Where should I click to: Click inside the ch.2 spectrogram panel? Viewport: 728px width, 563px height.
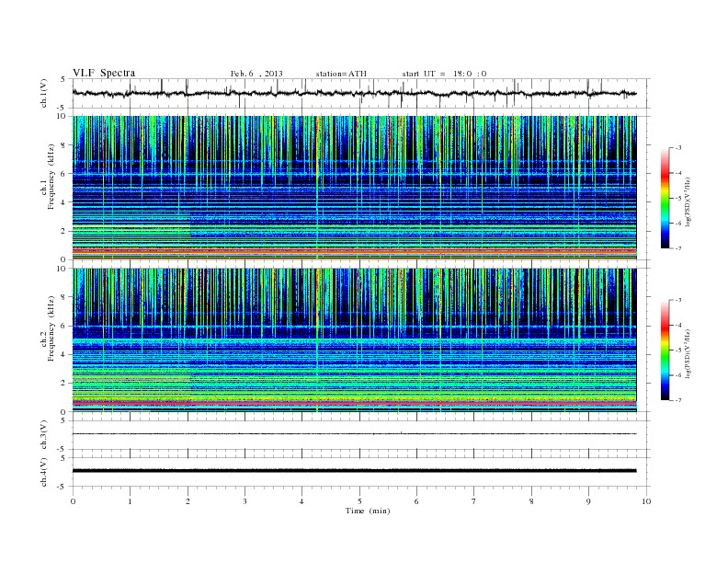coord(354,340)
